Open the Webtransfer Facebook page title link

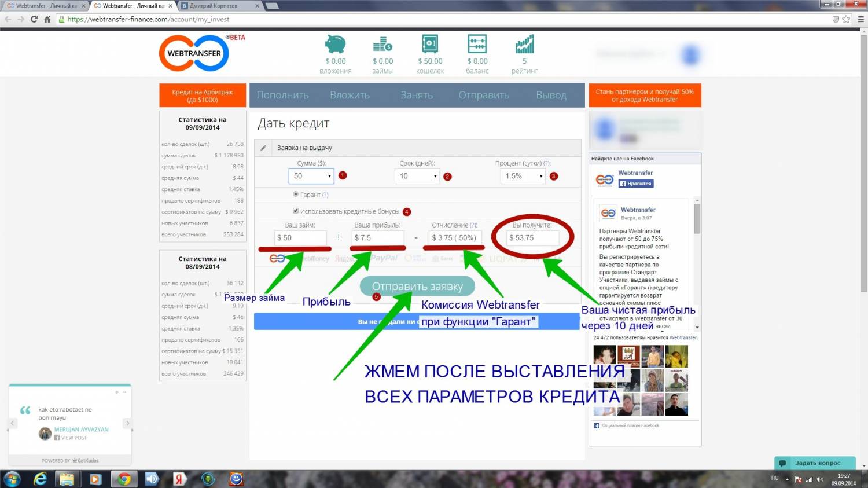[x=635, y=173]
